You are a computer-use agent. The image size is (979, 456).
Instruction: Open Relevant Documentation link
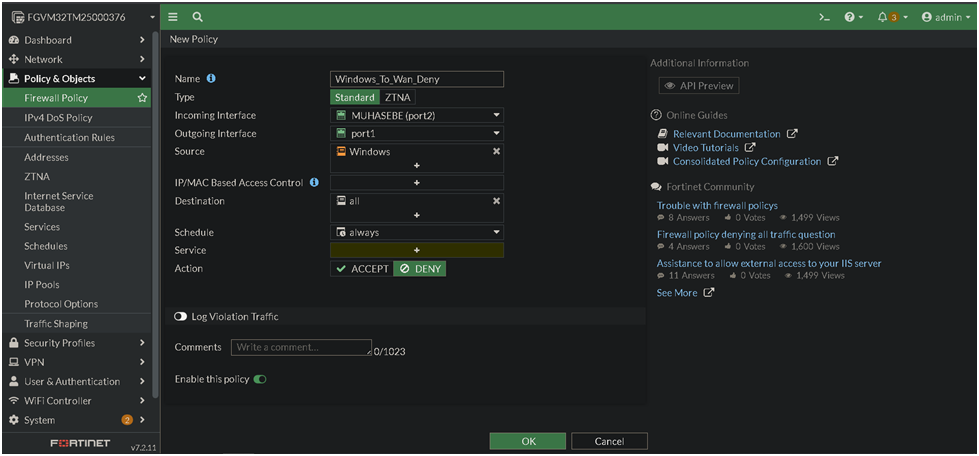(x=726, y=134)
